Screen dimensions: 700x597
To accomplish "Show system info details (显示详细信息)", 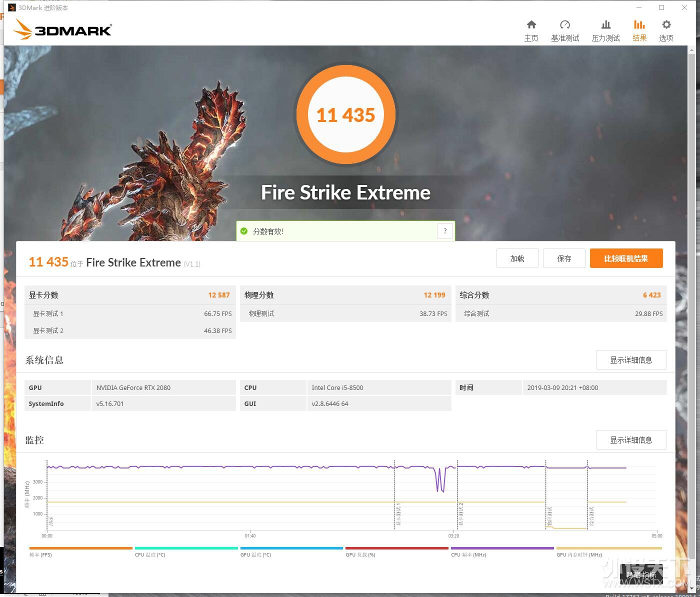I will [631, 360].
